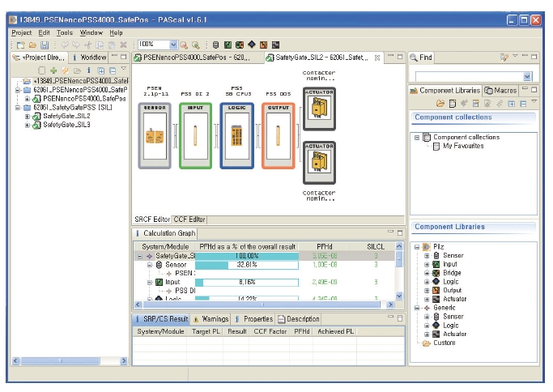Image resolution: width=553 pixels, height=392 pixels.
Task: Select the Custom library folder
Action: click(444, 343)
